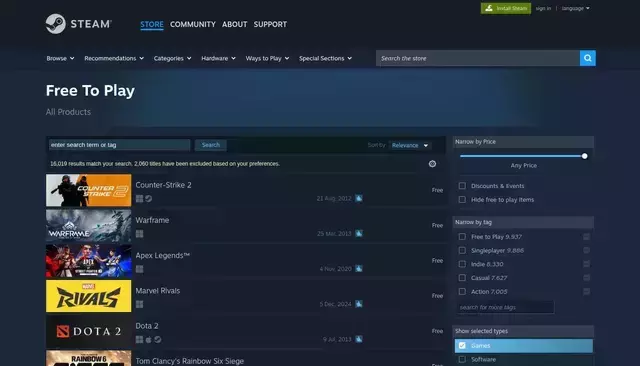Open the Sort by Relevance dropdown
The height and width of the screenshot is (366, 640).
(x=410, y=145)
